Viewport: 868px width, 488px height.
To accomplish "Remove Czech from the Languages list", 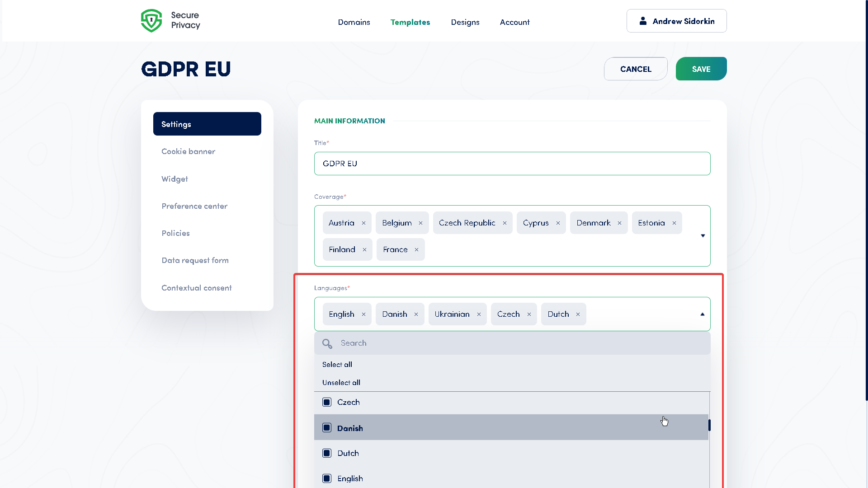I will [529, 314].
